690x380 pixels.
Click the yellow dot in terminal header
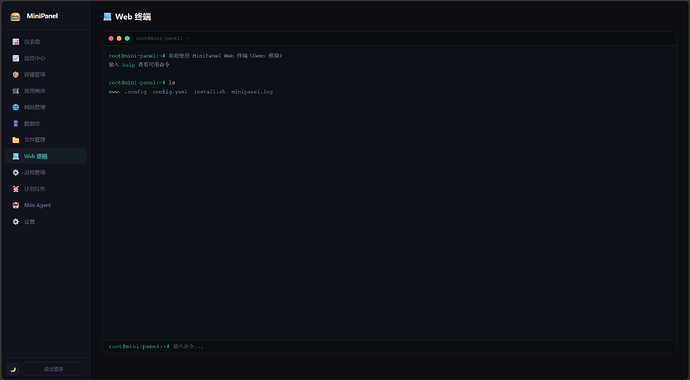coord(119,38)
